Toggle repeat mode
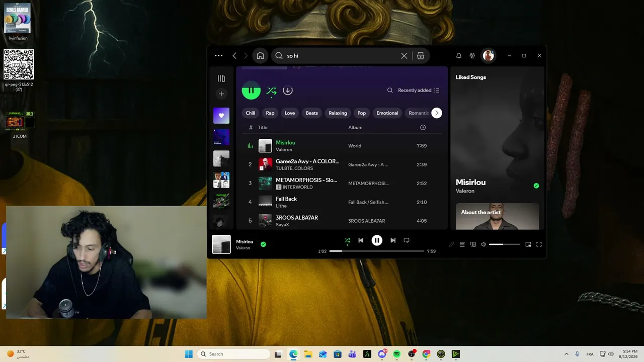Image resolution: width=644 pixels, height=362 pixels. click(407, 241)
